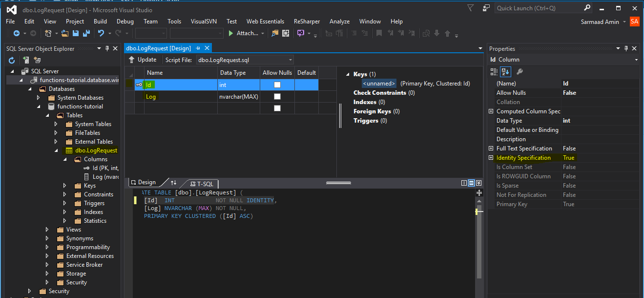644x298 pixels.
Task: Click the nvarchar(MAX) data type cell
Action: pyautogui.click(x=239, y=97)
